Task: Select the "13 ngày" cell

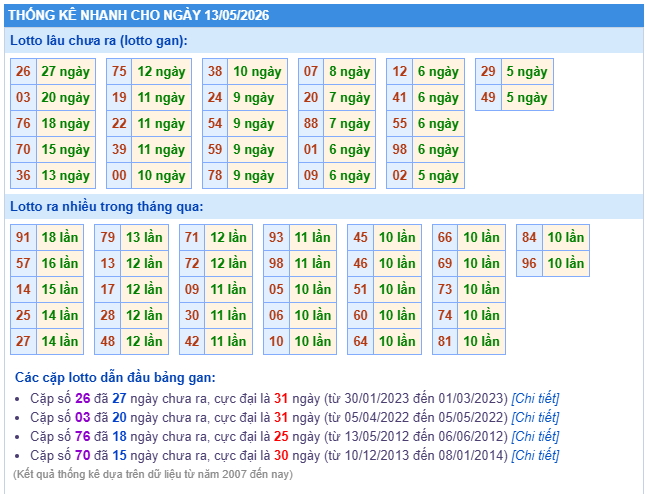Action: [x=66, y=175]
